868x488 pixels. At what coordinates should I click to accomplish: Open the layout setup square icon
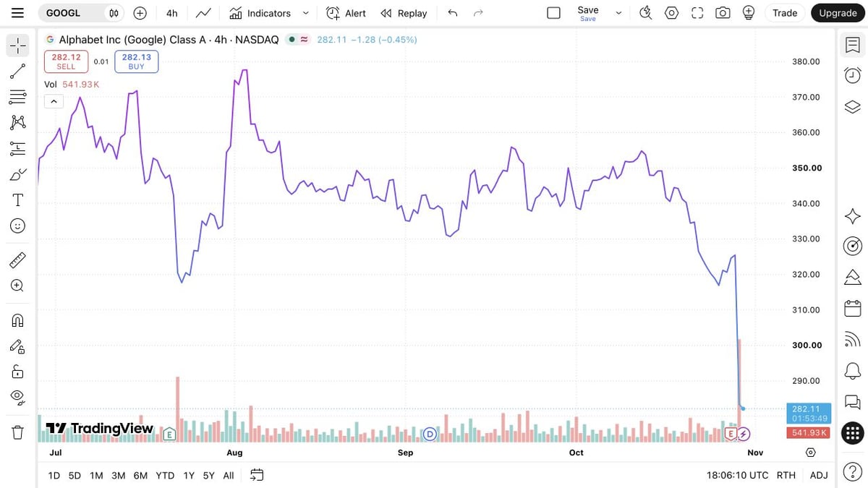click(x=554, y=13)
